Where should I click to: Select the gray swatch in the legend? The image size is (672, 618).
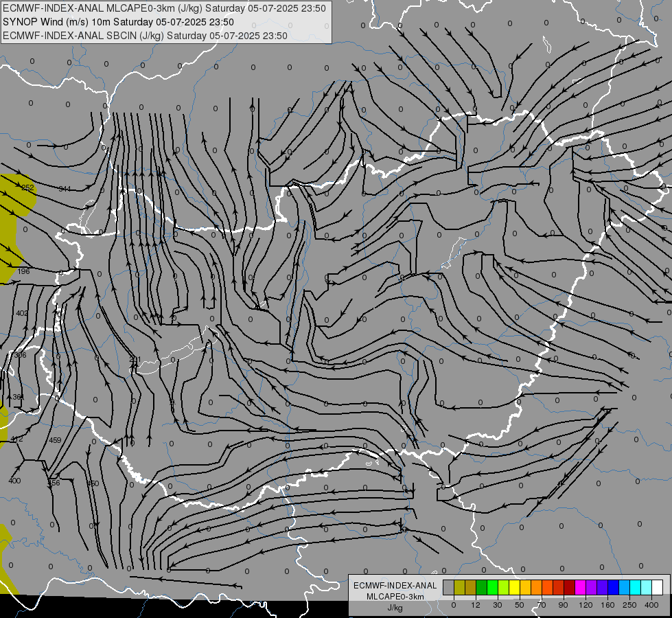(448, 587)
